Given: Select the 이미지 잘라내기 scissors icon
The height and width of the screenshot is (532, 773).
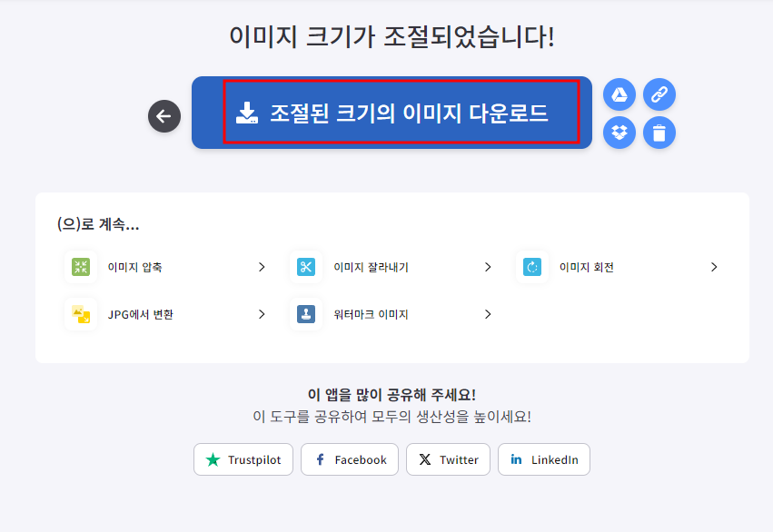Looking at the screenshot, I should (x=305, y=267).
